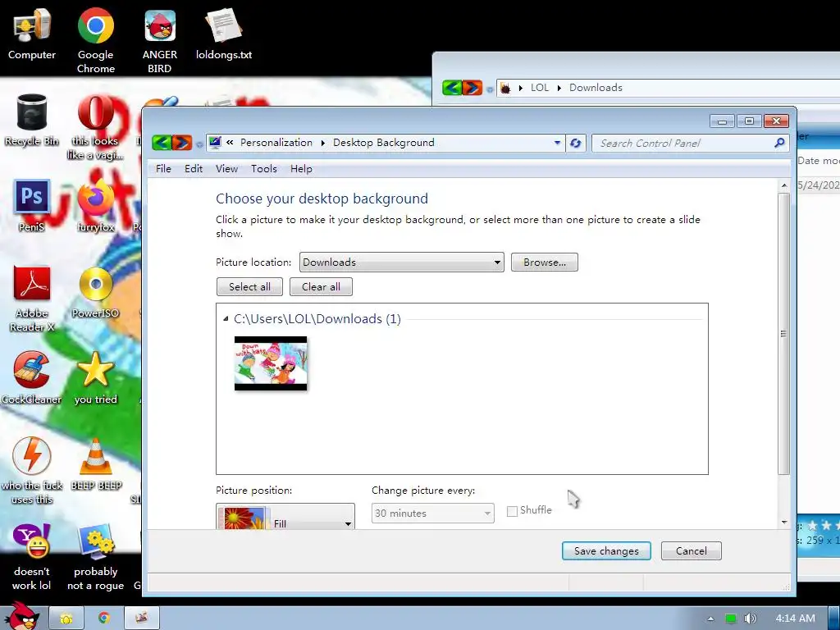
Task: Select the loldongs.txt file icon
Action: click(x=224, y=33)
